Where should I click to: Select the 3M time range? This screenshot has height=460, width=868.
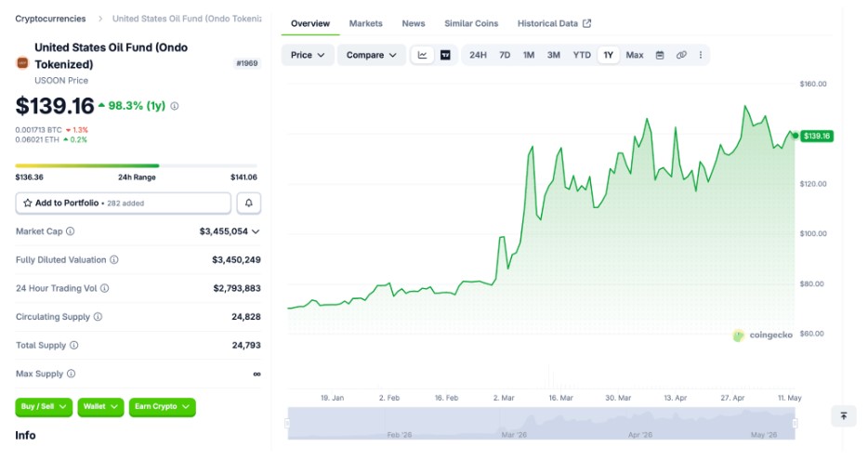(x=554, y=55)
